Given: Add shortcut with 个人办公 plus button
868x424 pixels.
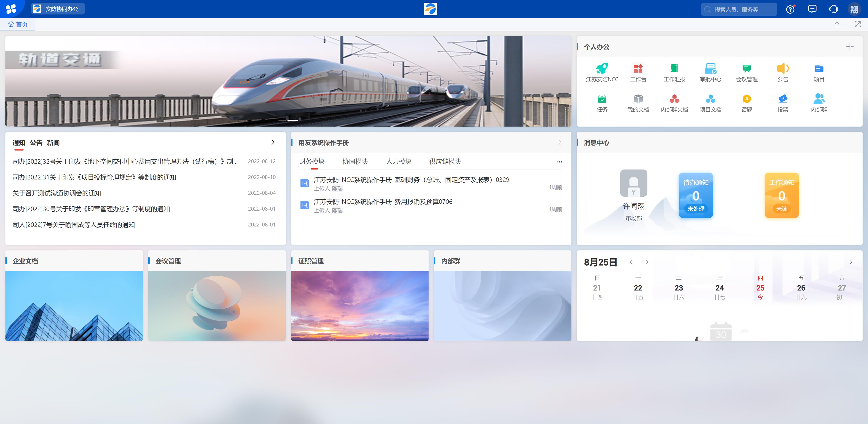Looking at the screenshot, I should [x=849, y=47].
